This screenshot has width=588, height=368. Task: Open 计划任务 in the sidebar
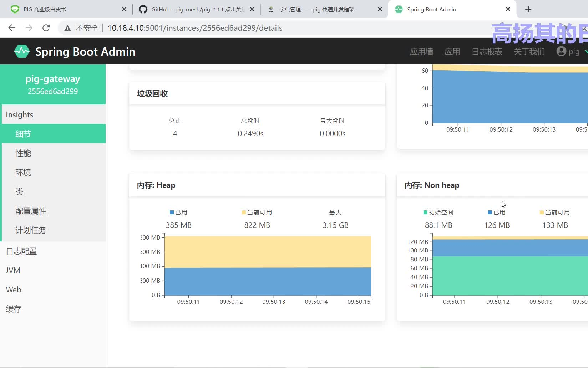54,230
